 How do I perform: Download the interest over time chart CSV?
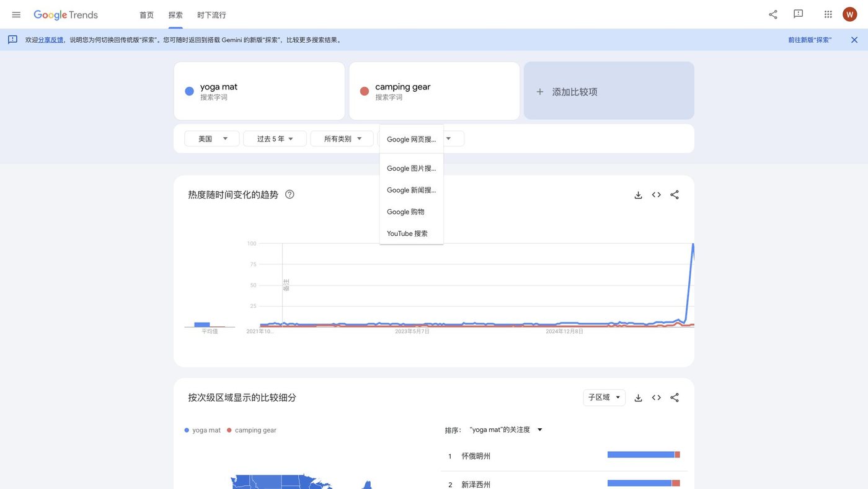coord(638,195)
